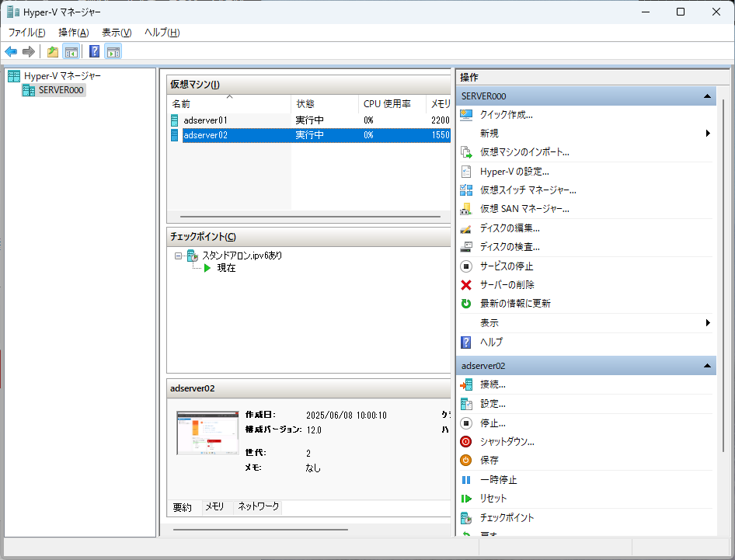Click the サービスの停止 stop icon
735x560 pixels.
coord(466,266)
